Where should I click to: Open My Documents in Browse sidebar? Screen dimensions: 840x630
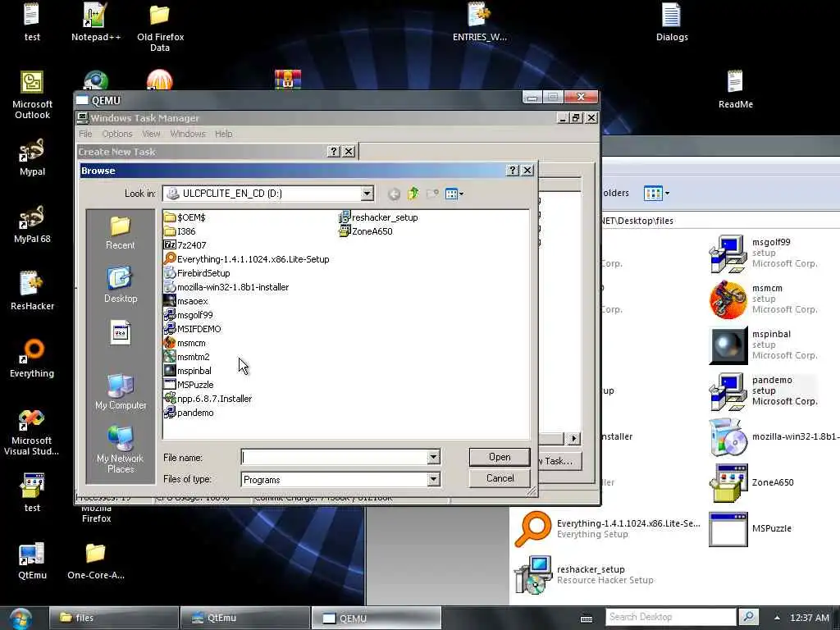120,333
